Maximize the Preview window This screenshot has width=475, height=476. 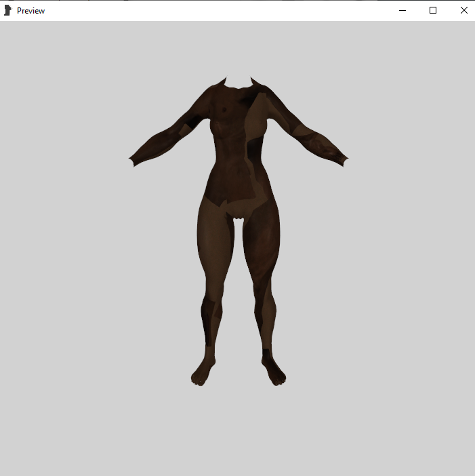(x=433, y=10)
